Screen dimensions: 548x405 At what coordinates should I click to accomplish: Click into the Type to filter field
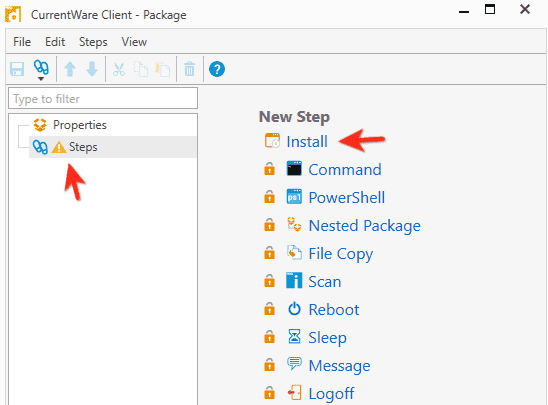103,99
